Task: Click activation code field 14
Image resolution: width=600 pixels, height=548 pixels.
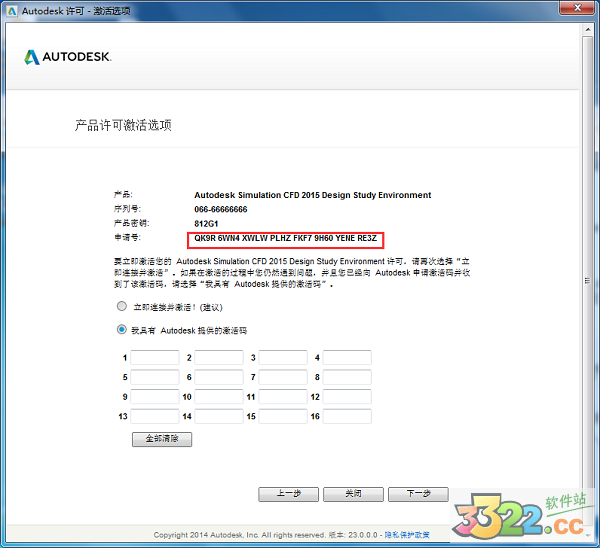Action: (x=219, y=416)
